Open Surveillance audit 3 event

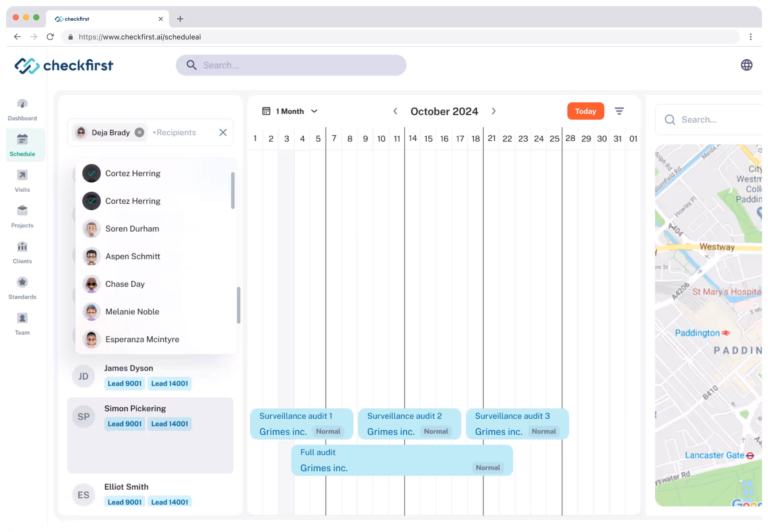click(517, 424)
